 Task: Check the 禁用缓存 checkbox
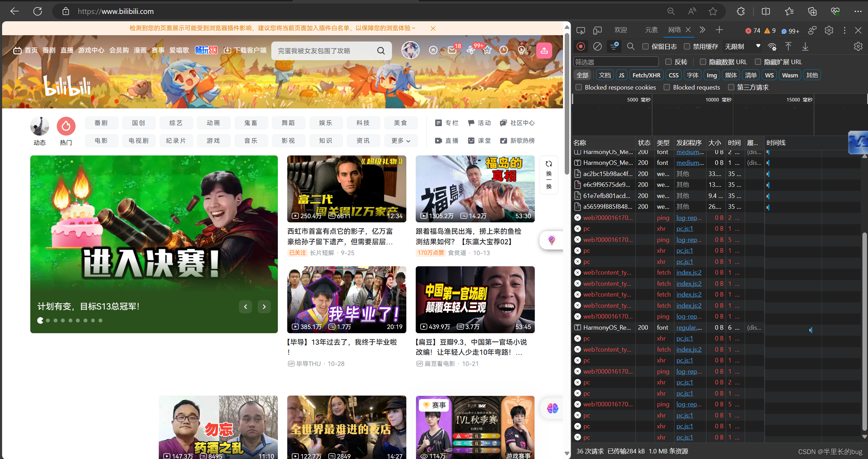point(687,46)
